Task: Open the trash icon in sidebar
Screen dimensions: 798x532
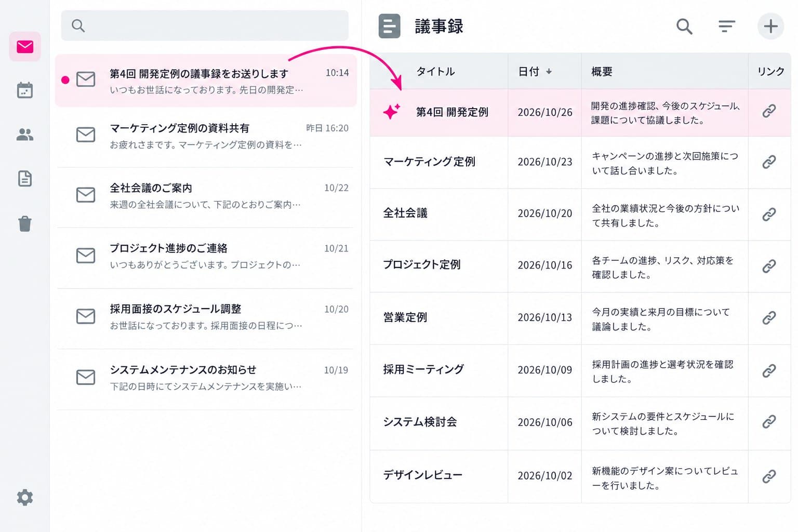Action: click(x=25, y=224)
